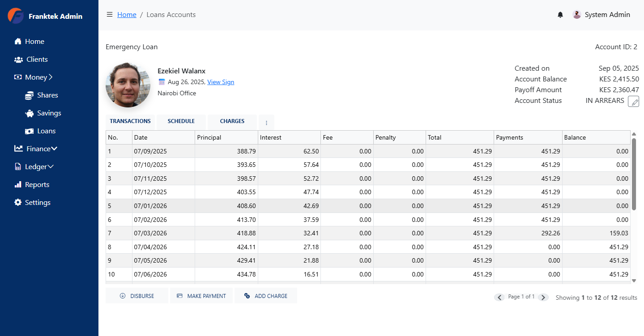The image size is (644, 336).
Task: Expand the Money menu
Action: (35, 77)
